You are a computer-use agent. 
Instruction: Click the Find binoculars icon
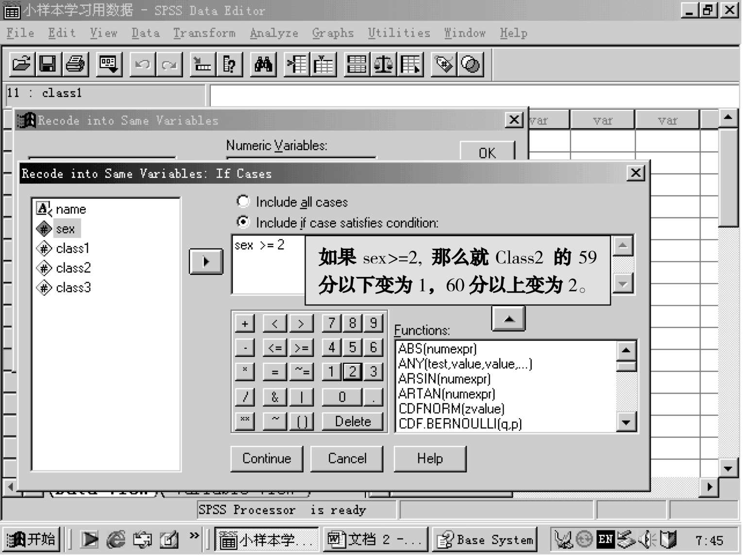coord(263,64)
